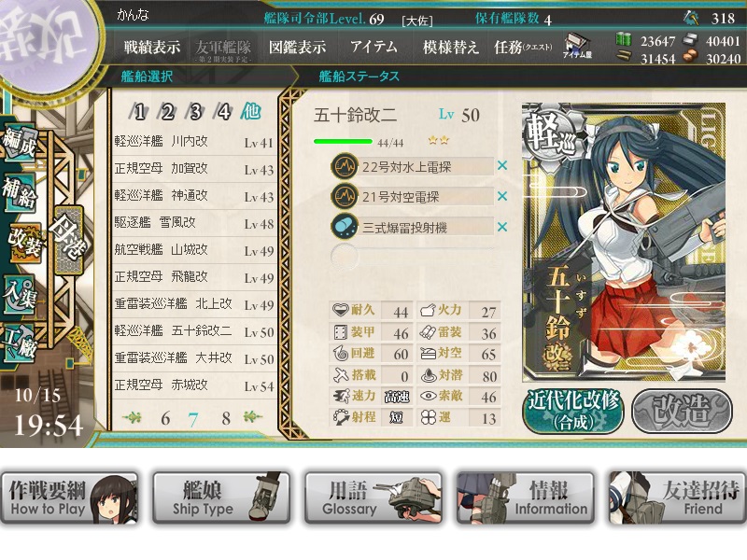Remove the 21号対空電探 equipment
Viewport: 747px width, 560px height.
pos(502,196)
